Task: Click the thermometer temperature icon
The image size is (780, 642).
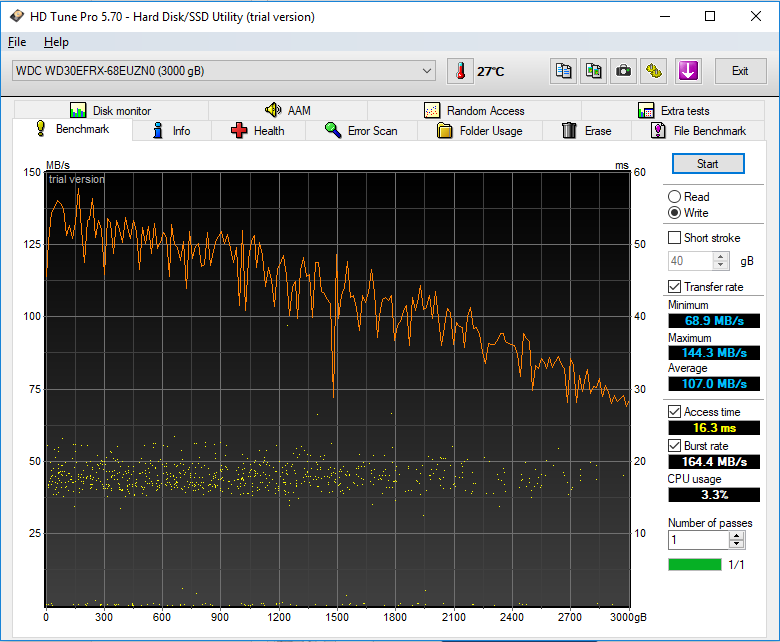Action: (x=460, y=71)
